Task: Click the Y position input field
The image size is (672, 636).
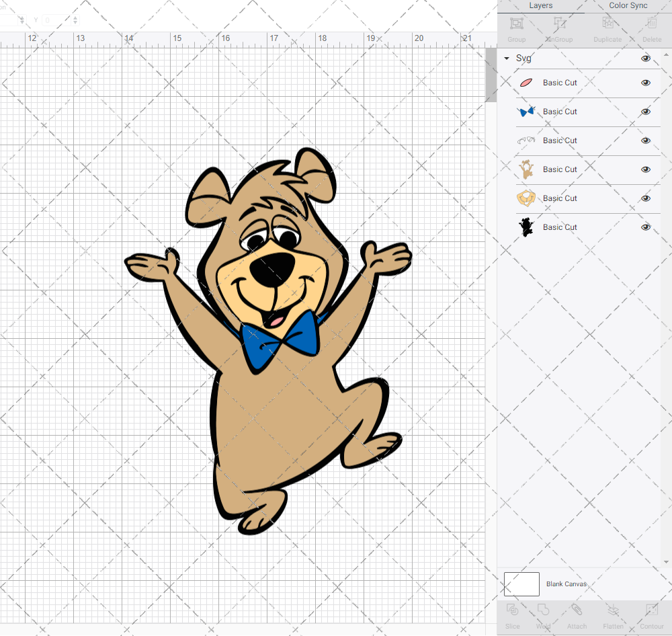Action: coord(57,21)
